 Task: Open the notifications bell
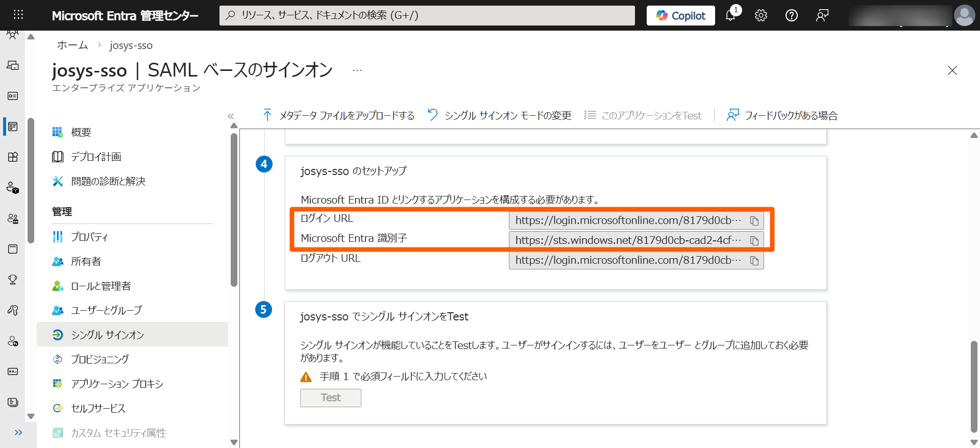[730, 15]
